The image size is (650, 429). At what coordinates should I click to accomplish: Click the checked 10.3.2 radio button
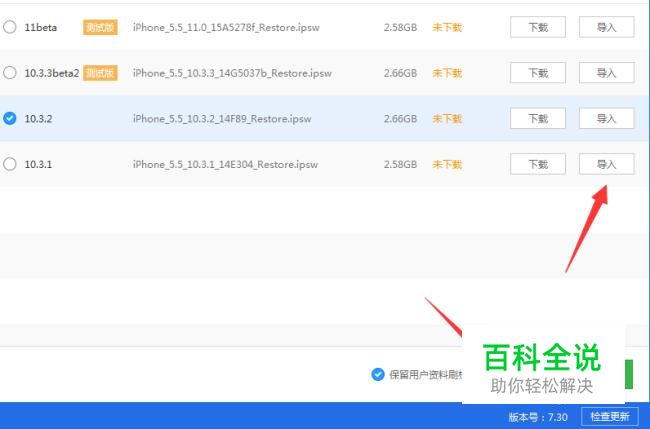click(x=10, y=118)
